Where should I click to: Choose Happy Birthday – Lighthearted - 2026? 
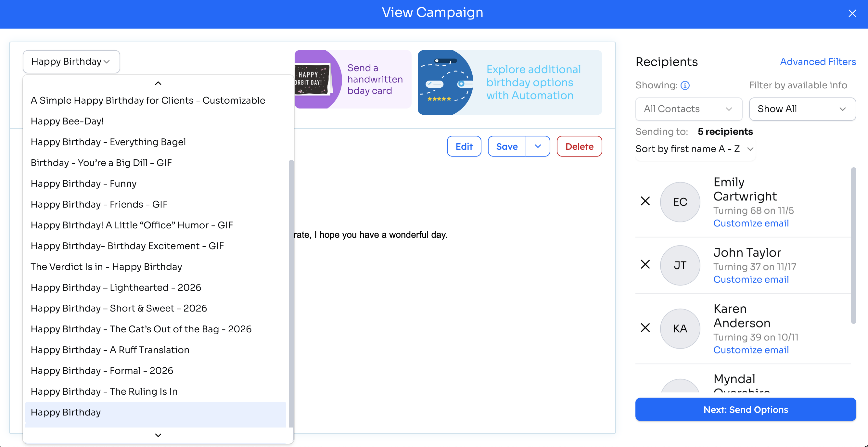[x=156, y=288]
